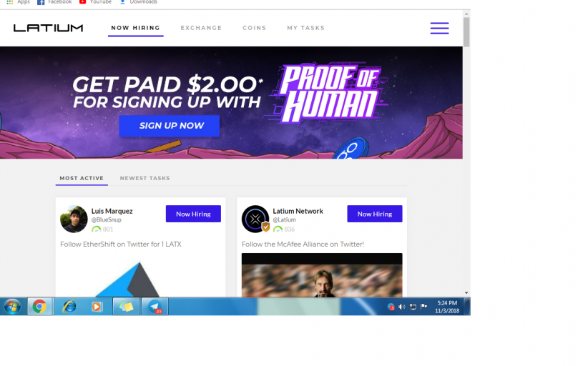Screen dimensions: 588x366
Task: Click the volume speaker tray icon
Action: pyautogui.click(x=401, y=307)
